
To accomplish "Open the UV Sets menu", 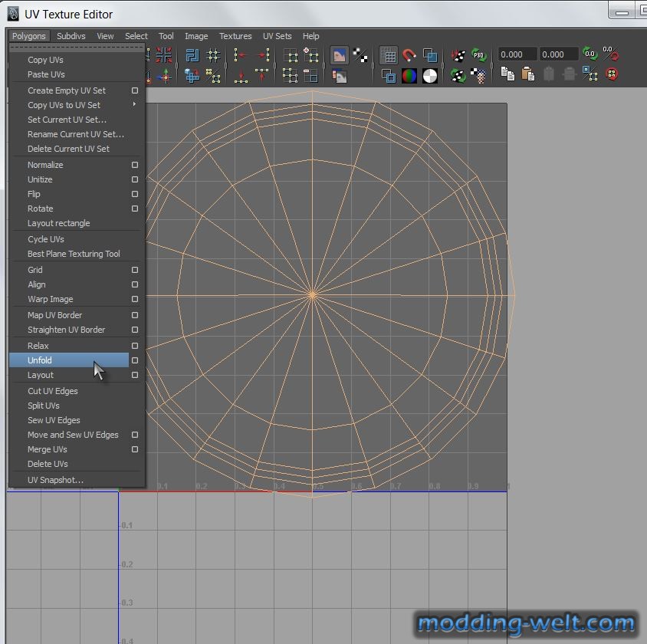I will tap(278, 36).
